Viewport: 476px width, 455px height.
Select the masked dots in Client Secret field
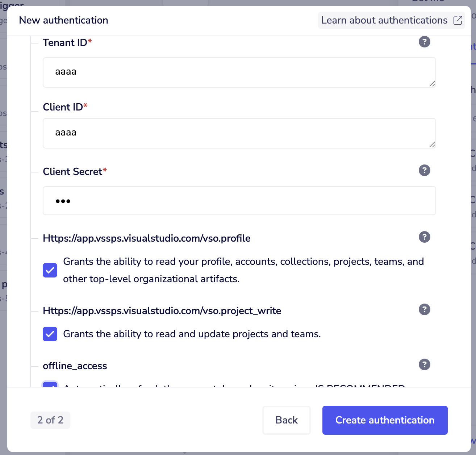[x=62, y=201]
